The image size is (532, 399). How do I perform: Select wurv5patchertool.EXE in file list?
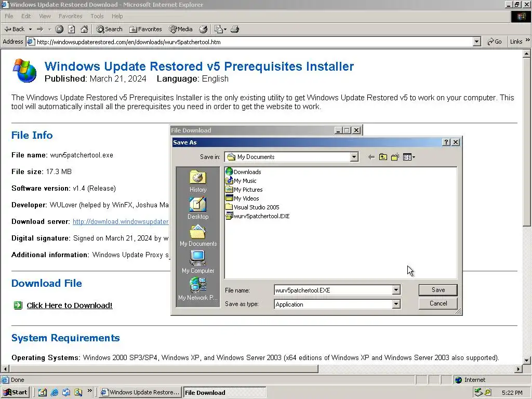pyautogui.click(x=258, y=216)
